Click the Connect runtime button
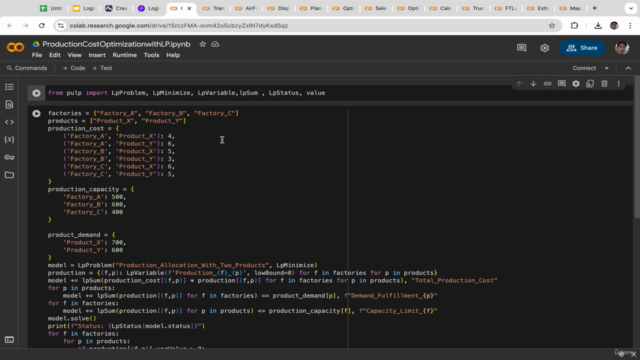 584,68
